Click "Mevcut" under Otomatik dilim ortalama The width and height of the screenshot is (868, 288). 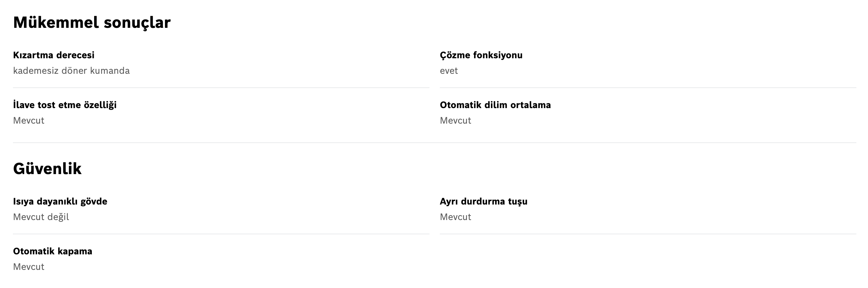pos(456,120)
